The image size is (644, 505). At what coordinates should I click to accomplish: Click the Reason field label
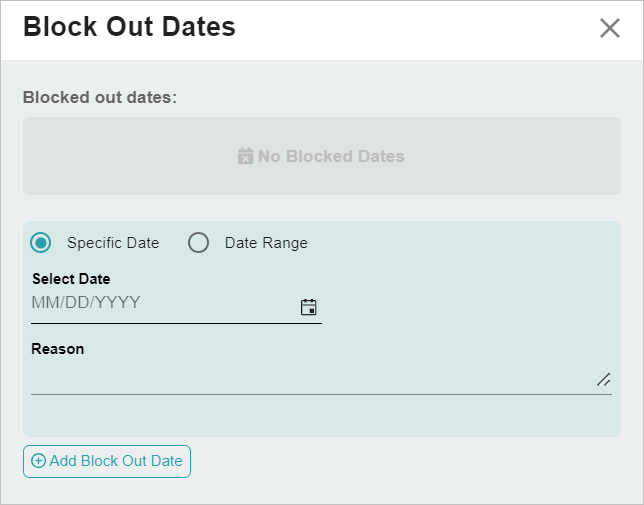pos(58,349)
